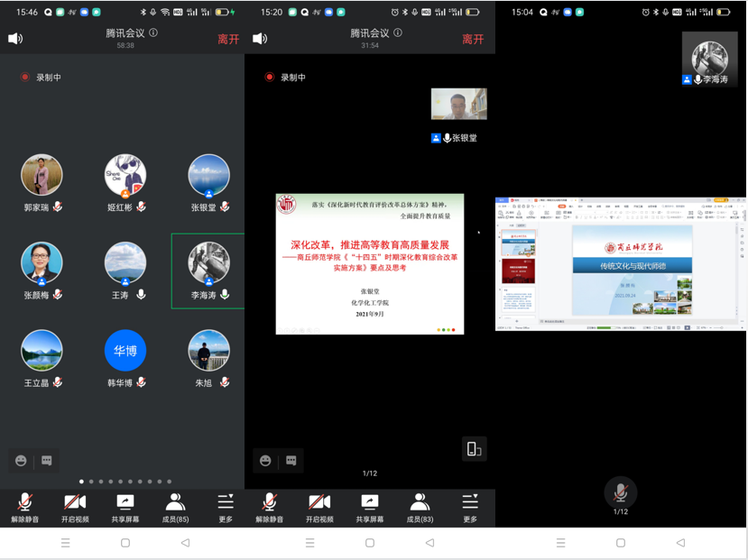Screen dimensions: 748x560
Task: Open the 成员(83) members list
Action: click(420, 507)
